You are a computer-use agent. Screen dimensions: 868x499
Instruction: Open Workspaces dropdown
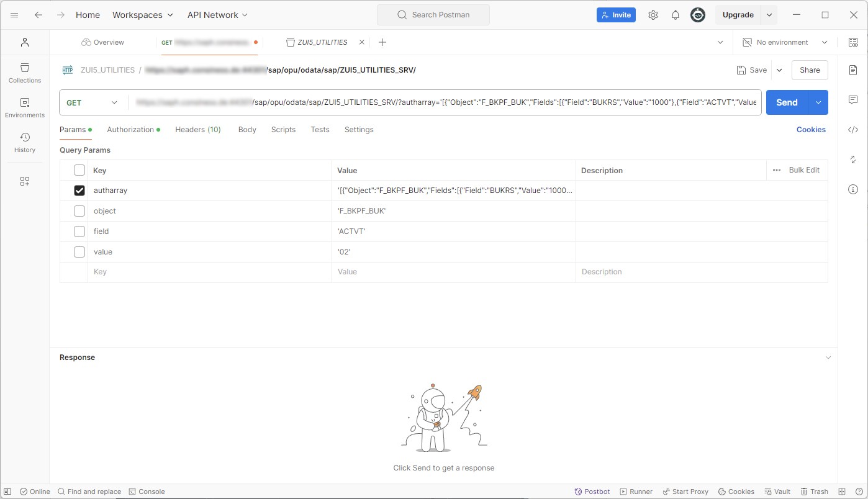coord(143,15)
